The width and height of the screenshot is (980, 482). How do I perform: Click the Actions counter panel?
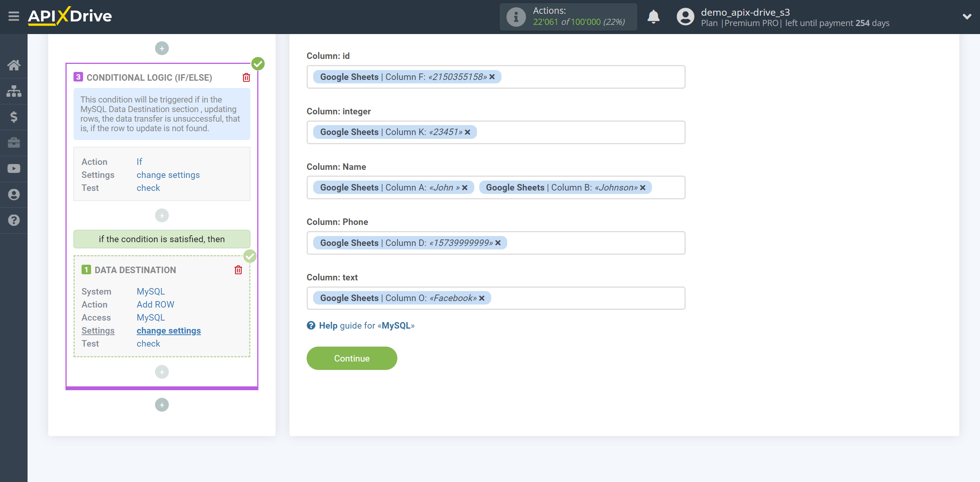tap(568, 17)
